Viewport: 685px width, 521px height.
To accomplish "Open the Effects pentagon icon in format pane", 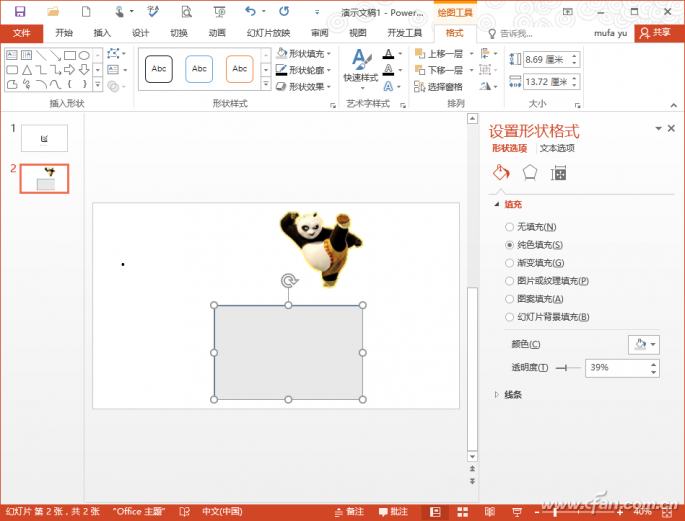I will tap(529, 173).
